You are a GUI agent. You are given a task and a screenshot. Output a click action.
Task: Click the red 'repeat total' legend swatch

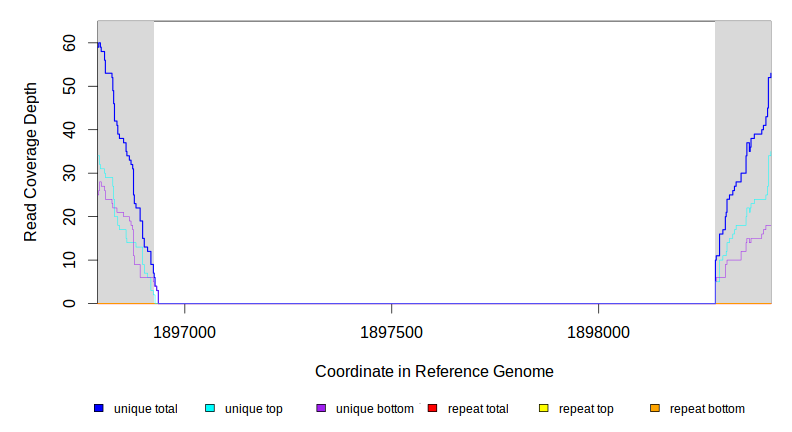pos(432,409)
